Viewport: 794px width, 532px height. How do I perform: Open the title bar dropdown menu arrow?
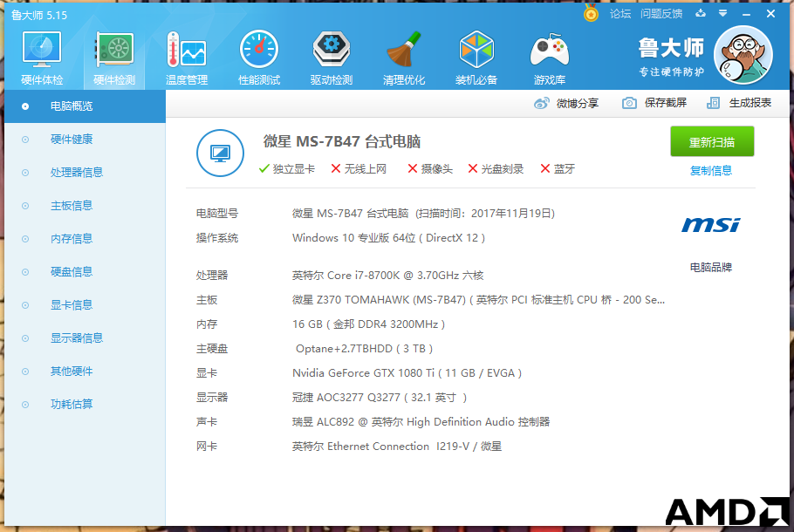pos(723,13)
